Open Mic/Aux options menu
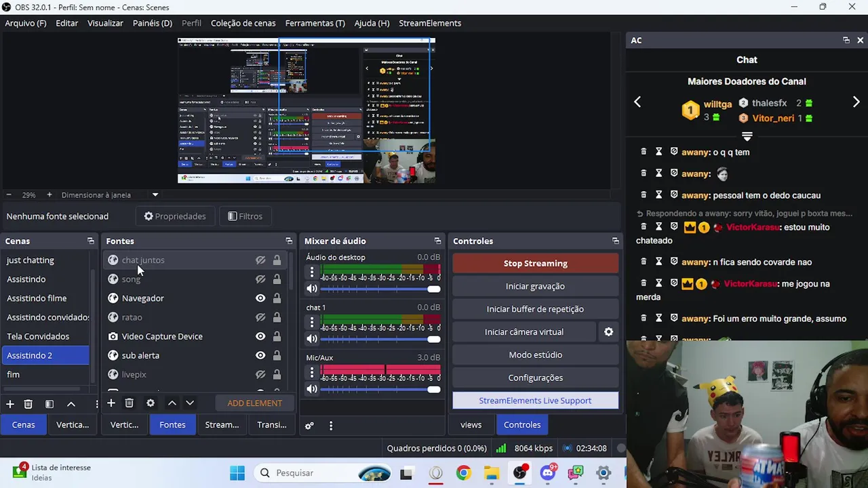868x488 pixels. pyautogui.click(x=312, y=372)
